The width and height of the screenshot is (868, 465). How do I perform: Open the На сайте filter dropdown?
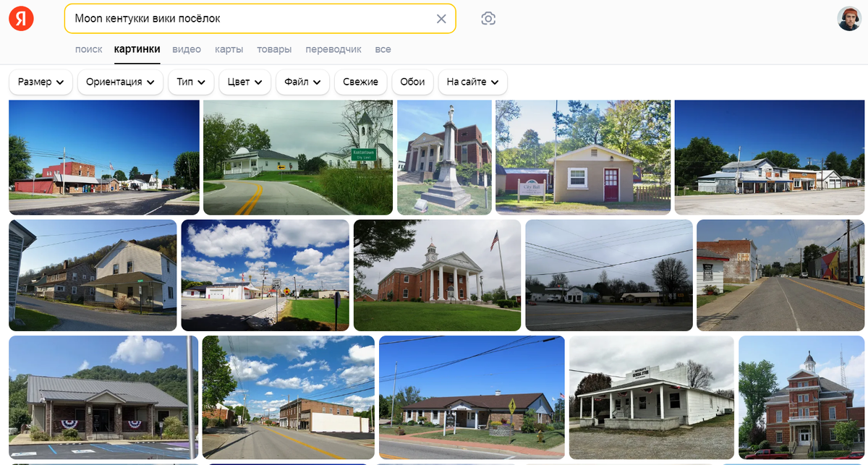(x=472, y=82)
